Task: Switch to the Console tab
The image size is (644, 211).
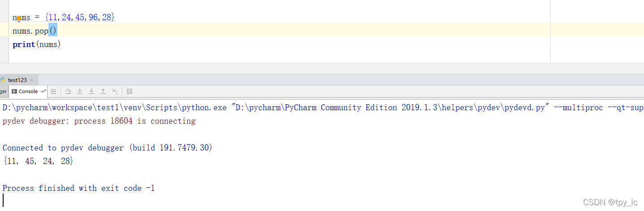Action: pyautogui.click(x=28, y=91)
